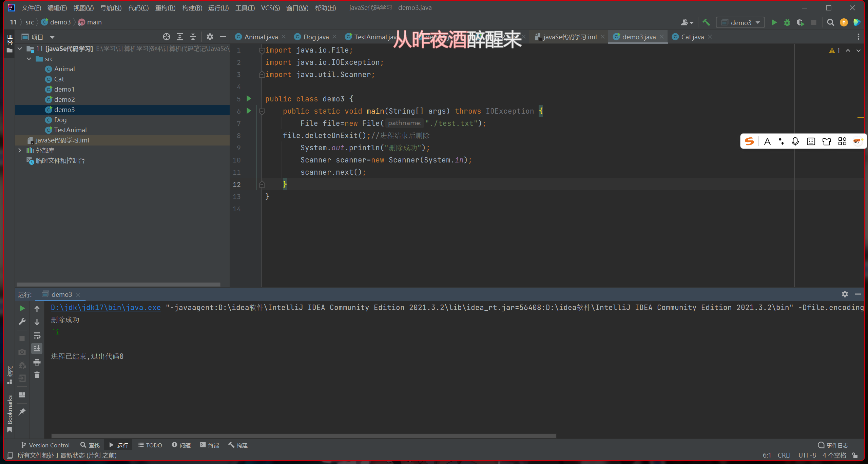Toggle scroll to end in console
Image resolution: width=868 pixels, height=464 pixels.
(37, 348)
